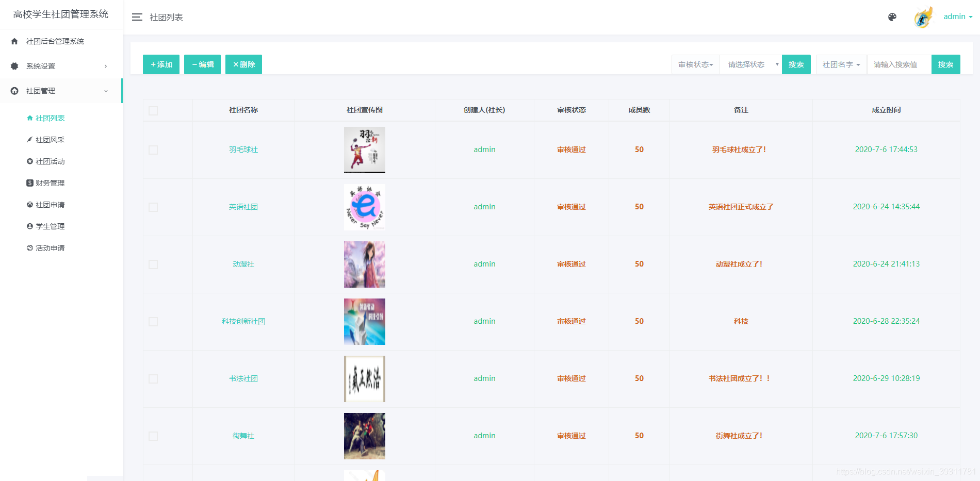The height and width of the screenshot is (481, 980).
Task: Click the feather icon next to 社团风采
Action: [x=30, y=140]
